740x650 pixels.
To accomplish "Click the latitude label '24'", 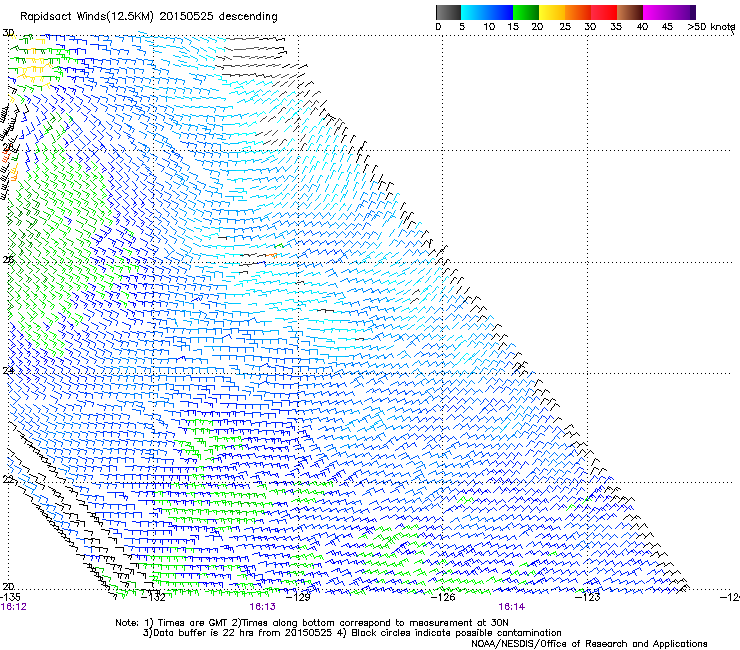I will pos(8,371).
